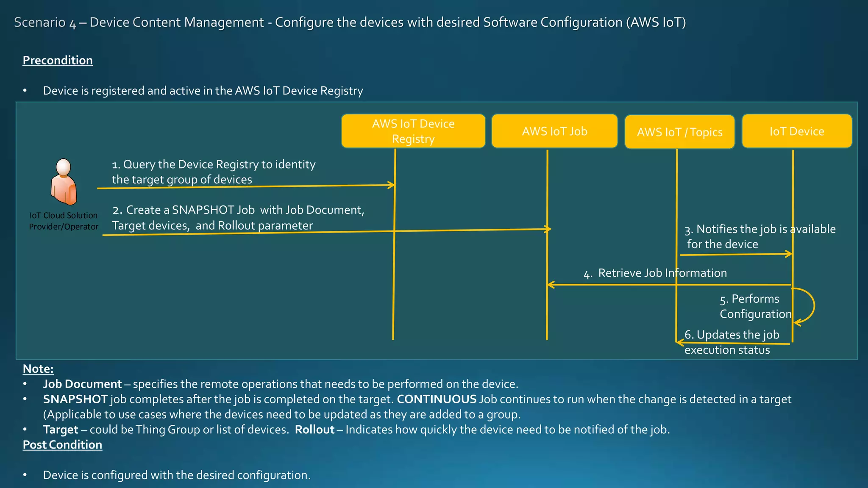Select the AWS IoT Job box
This screenshot has height=488, width=868.
(x=554, y=131)
